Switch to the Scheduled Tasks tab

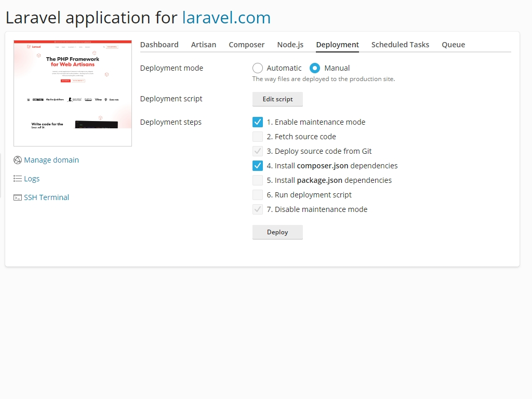tap(400, 45)
